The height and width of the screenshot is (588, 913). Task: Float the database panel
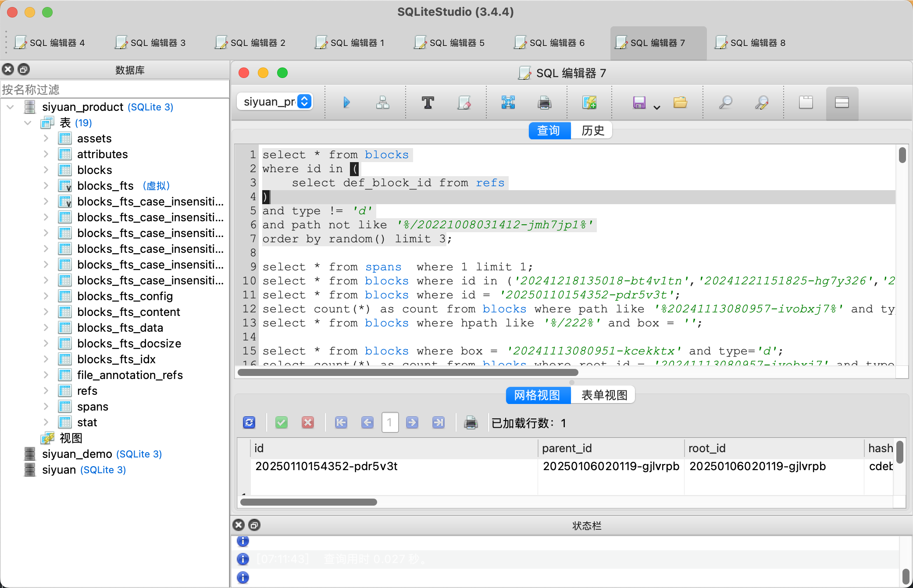24,69
